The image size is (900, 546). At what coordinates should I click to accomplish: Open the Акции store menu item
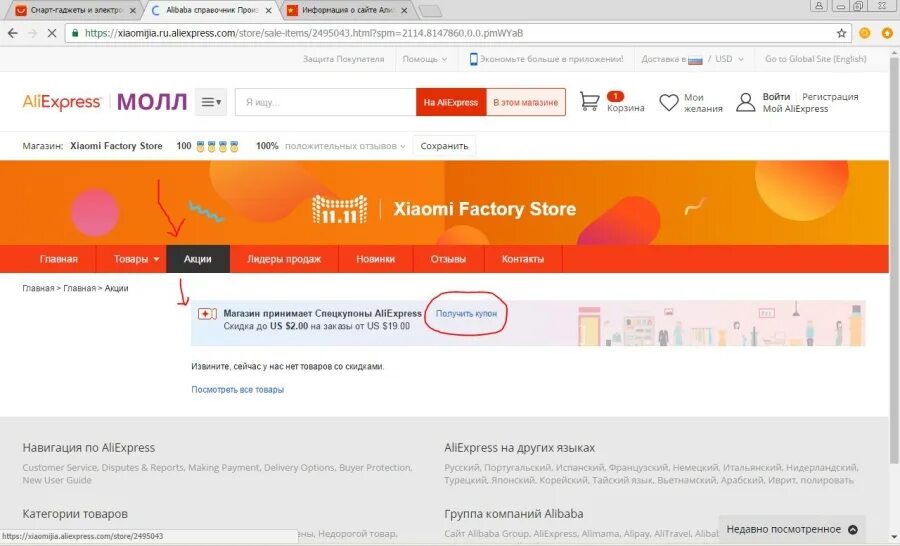point(197,259)
